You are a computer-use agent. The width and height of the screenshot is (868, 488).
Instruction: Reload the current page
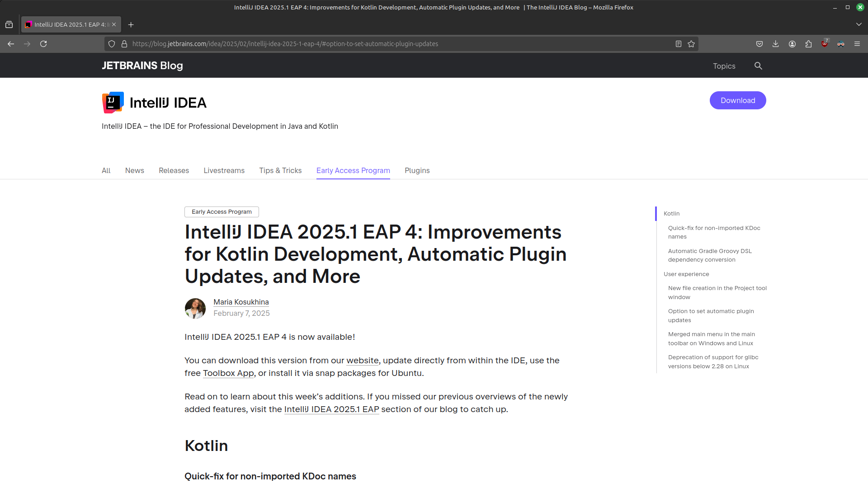tap(43, 44)
